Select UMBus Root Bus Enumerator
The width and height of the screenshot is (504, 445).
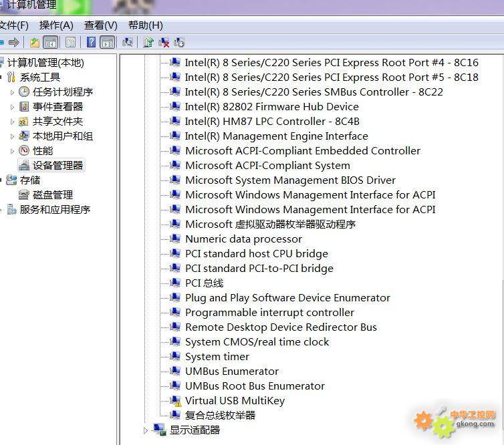click(255, 386)
